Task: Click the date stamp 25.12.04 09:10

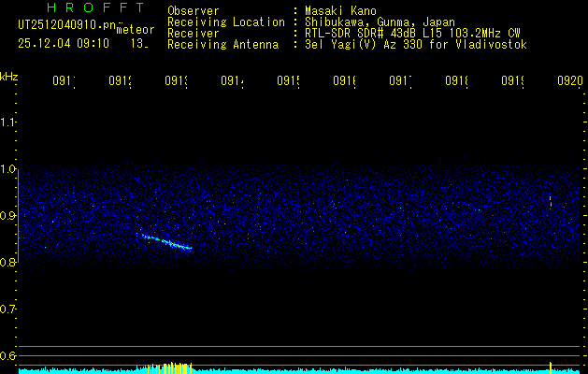Action: point(64,44)
